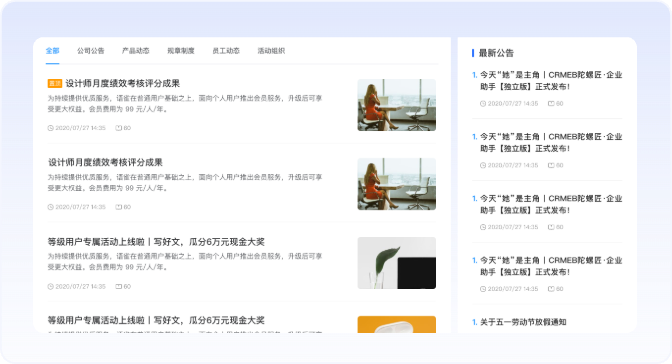Open the 关于五一劳动节放假通知 announcement
This screenshot has width=672, height=364.
click(523, 322)
